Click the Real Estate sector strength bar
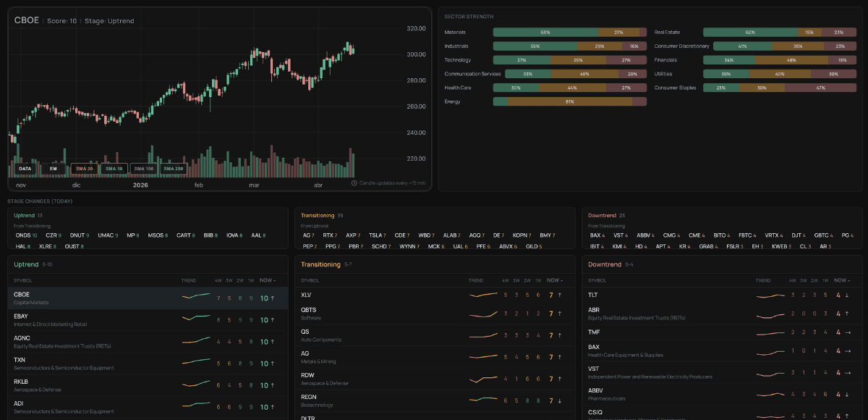868x420 pixels. click(780, 33)
